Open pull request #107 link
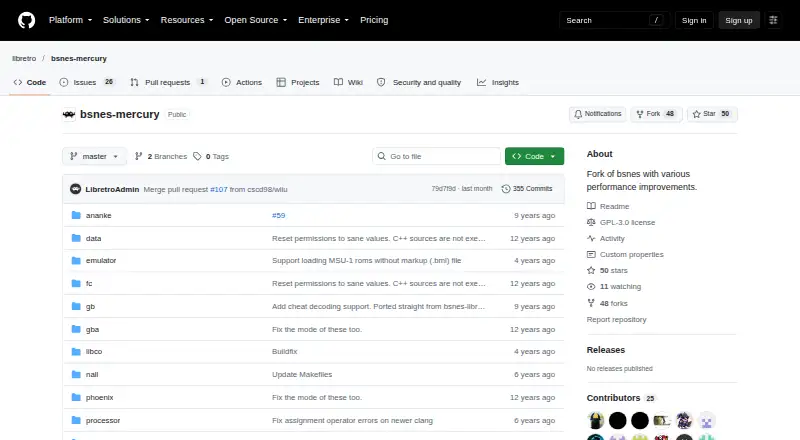This screenshot has height=440, width=800. [219, 189]
